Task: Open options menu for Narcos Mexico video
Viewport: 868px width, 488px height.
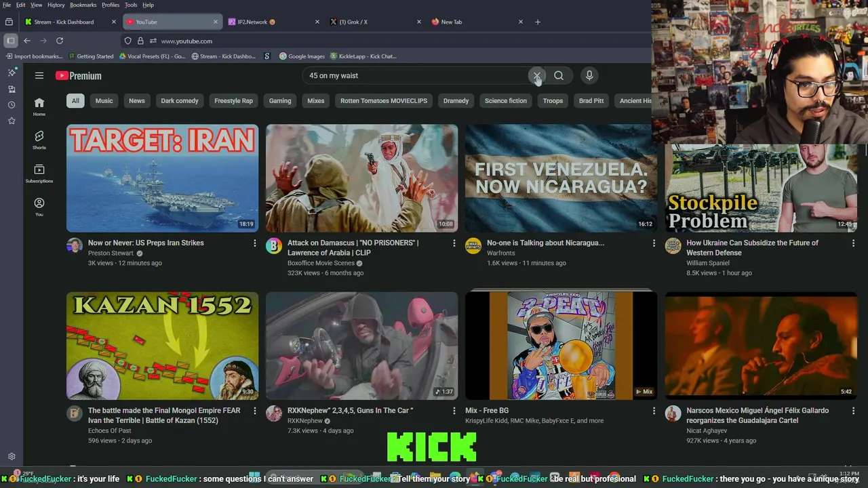Action: point(853,411)
